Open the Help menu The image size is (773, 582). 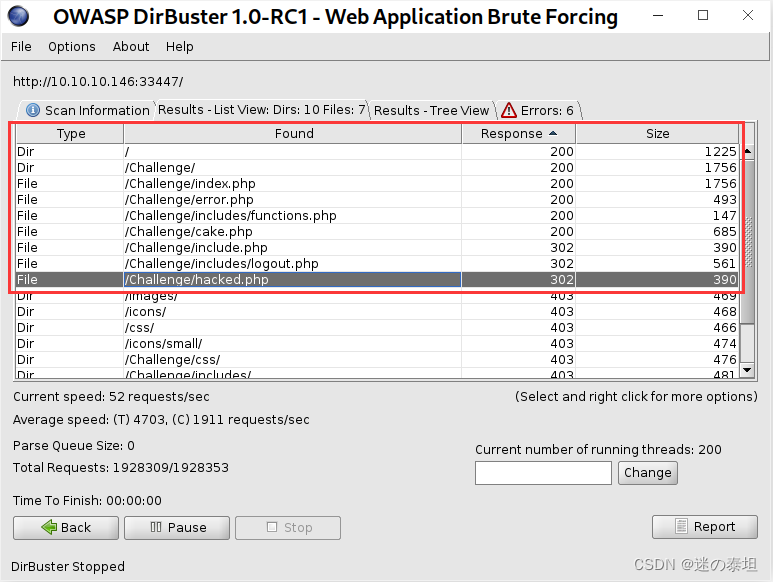(179, 46)
